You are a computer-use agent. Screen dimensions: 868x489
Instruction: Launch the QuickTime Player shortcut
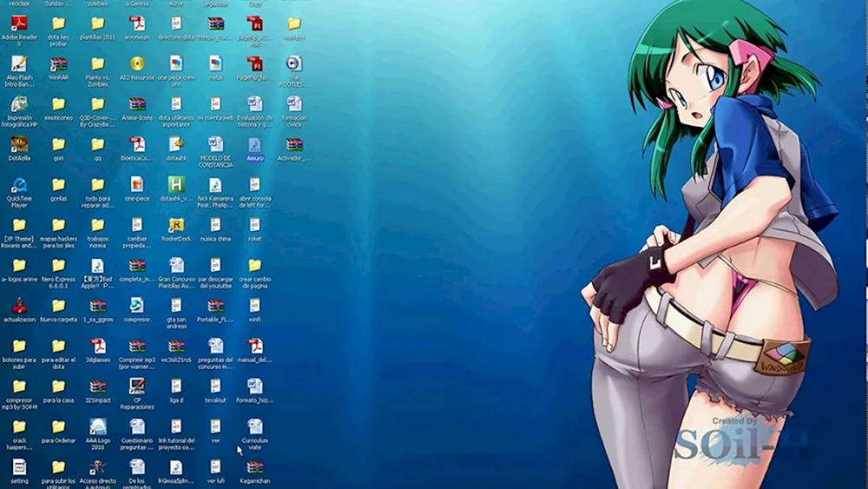19,185
